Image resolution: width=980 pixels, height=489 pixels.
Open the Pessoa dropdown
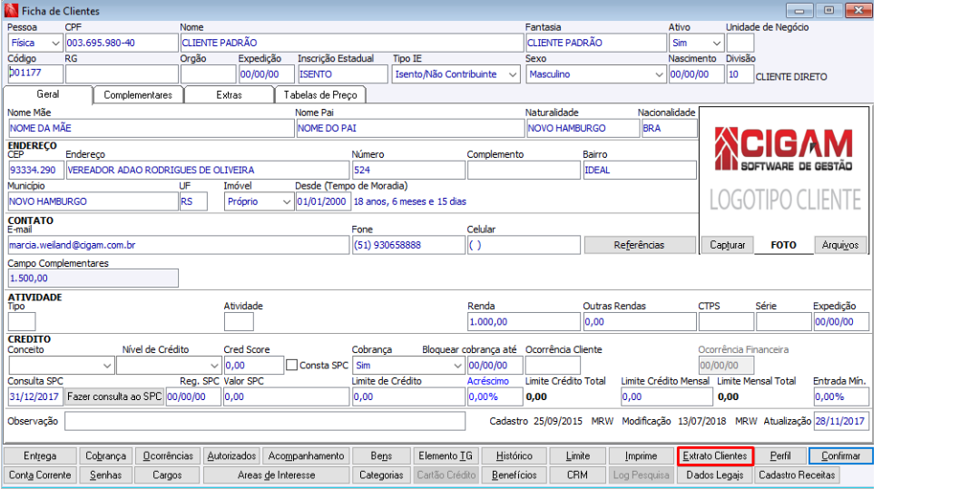[55, 43]
